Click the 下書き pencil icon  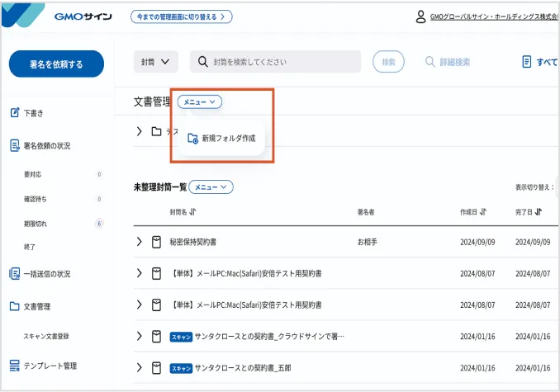pyautogui.click(x=15, y=113)
